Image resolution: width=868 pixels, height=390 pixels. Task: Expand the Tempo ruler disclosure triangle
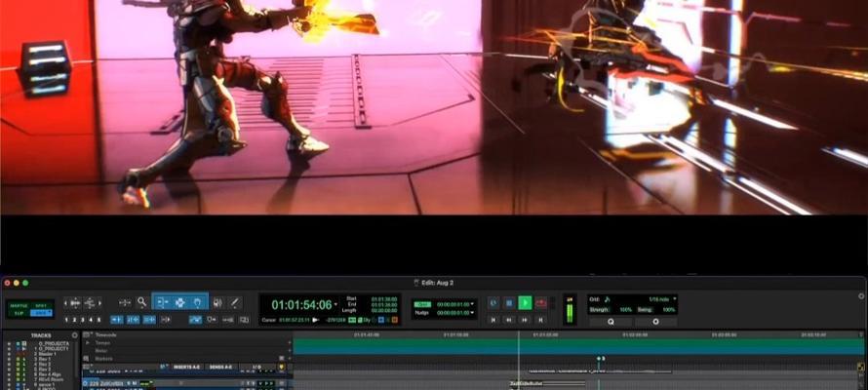pyautogui.click(x=87, y=343)
